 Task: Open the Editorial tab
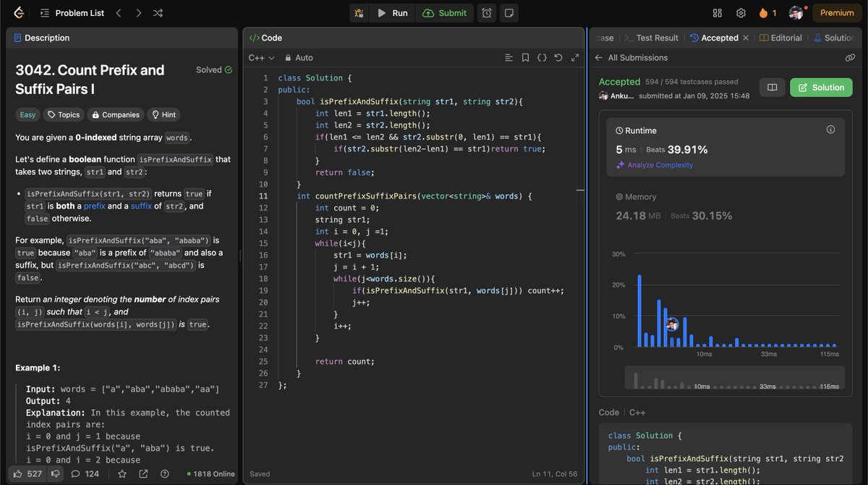pyautogui.click(x=780, y=38)
